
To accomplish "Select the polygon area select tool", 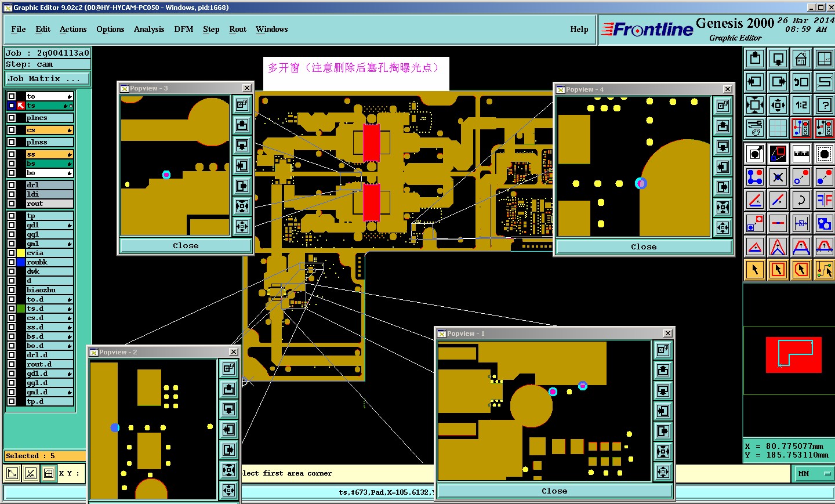I will click(x=801, y=269).
